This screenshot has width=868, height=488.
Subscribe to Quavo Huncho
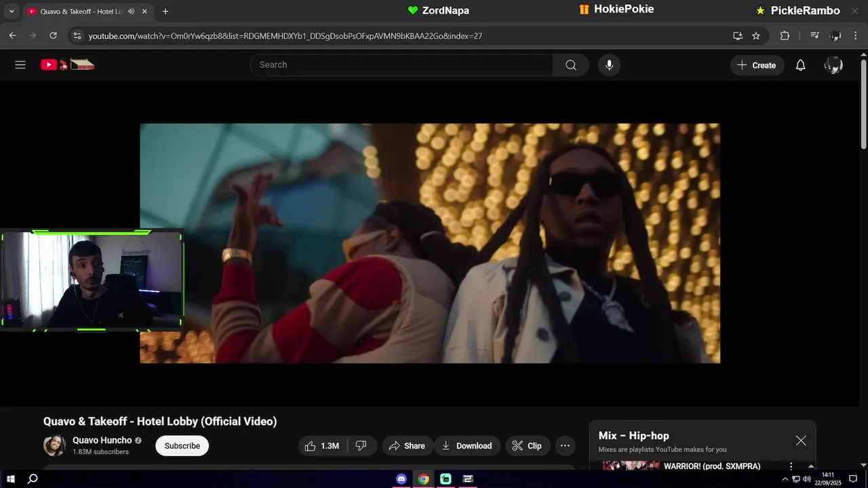click(182, 446)
